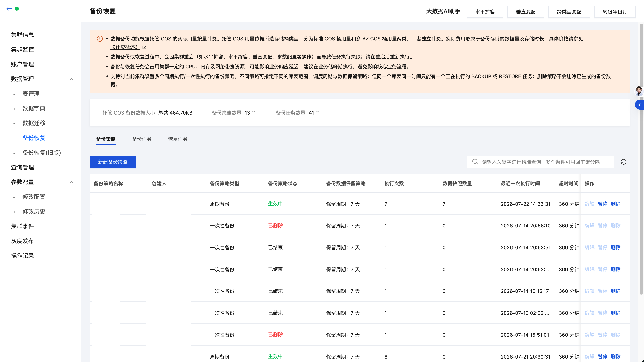
Task: Open 数据迁移 in the sidebar
Action: 34,123
